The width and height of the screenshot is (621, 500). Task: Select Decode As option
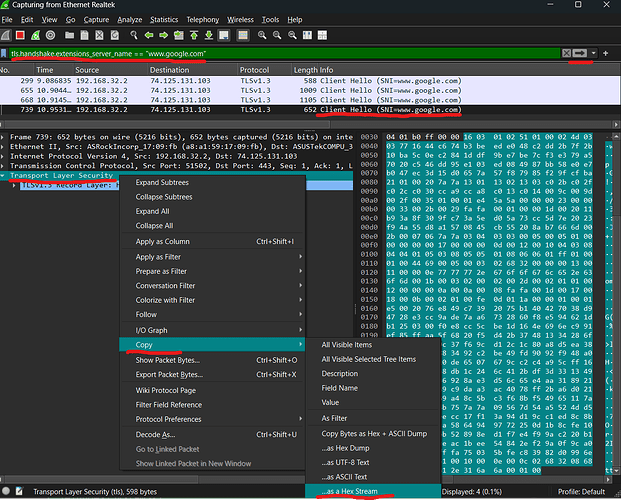pos(212,435)
